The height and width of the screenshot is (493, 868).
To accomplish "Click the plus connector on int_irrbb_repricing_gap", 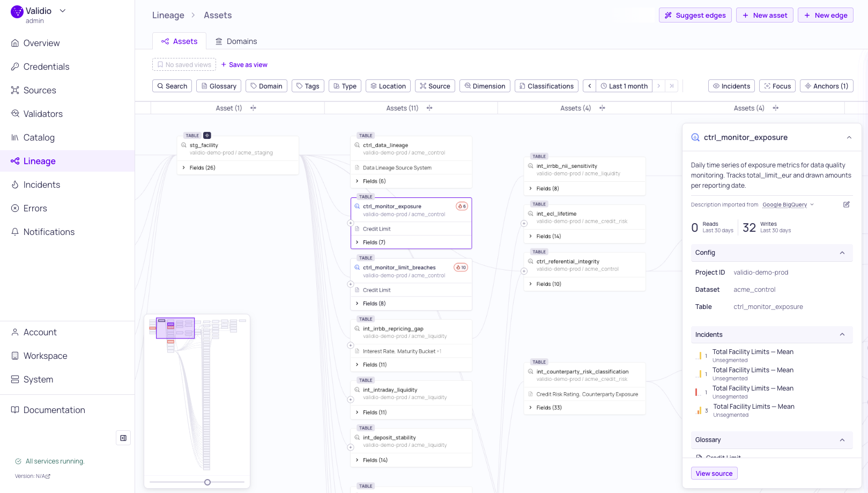I will 351,345.
